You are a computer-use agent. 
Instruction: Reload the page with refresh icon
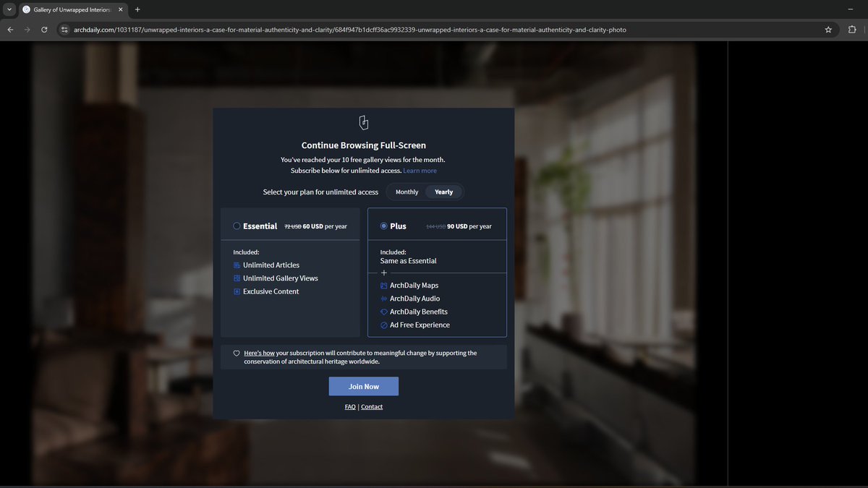pos(45,30)
